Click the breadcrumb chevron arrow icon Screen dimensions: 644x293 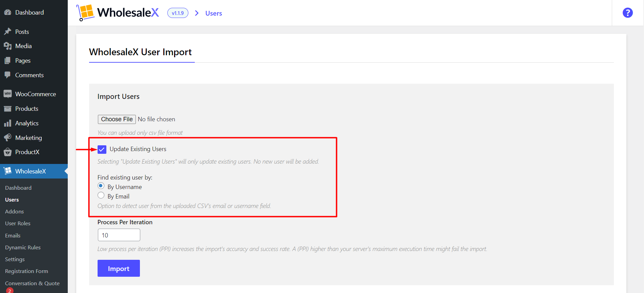pos(197,13)
